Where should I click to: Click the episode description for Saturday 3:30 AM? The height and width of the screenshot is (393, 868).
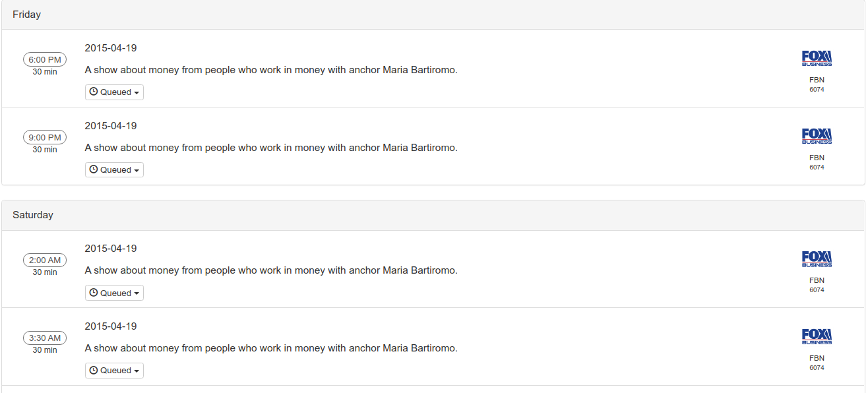(271, 348)
